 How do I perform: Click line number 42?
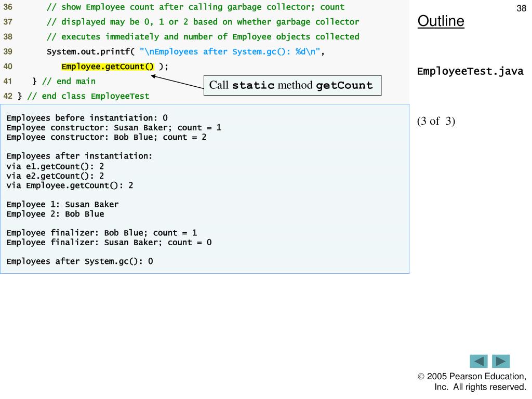(8, 96)
